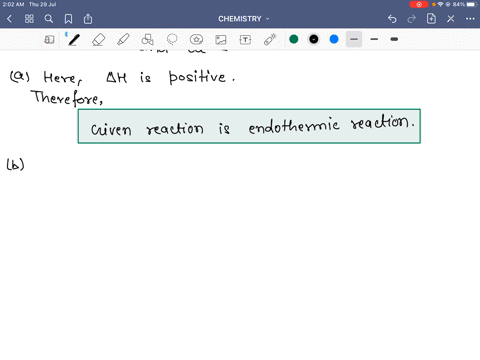480x360 pixels.
Task: Select the Pen tool
Action: 73,40
